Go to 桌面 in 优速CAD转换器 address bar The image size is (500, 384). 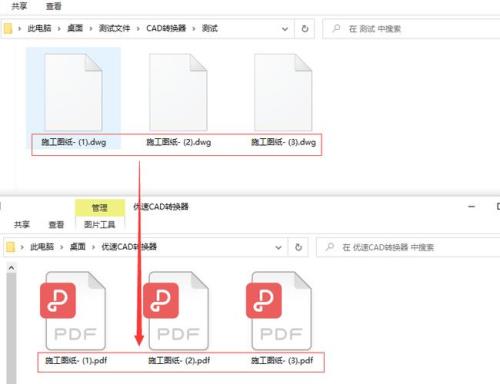[78, 247]
